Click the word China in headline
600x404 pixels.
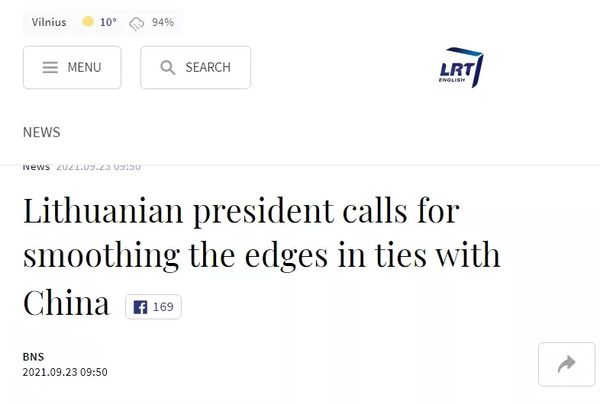(x=66, y=303)
